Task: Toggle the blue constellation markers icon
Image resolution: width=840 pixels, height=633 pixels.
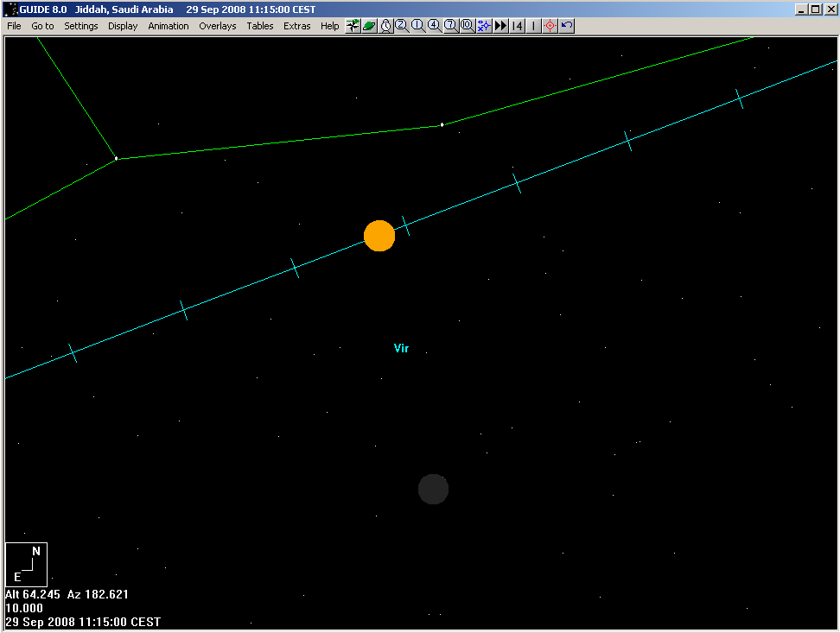Action: click(483, 26)
